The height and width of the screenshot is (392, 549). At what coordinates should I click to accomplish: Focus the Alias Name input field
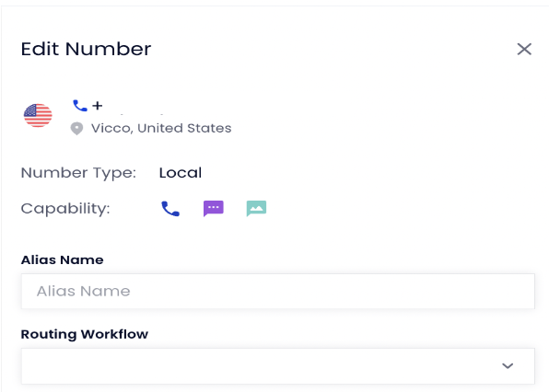(x=278, y=292)
